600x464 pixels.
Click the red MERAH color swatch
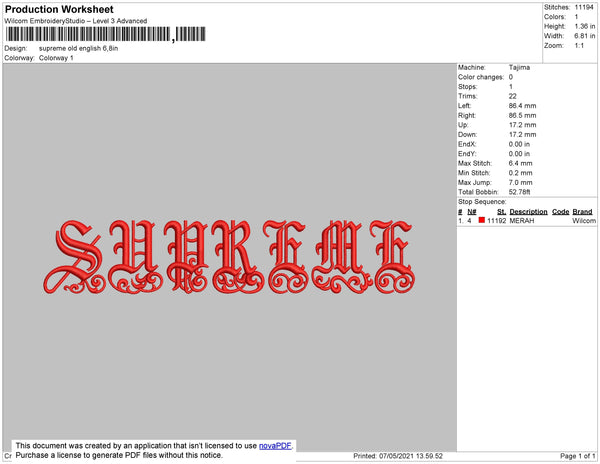[481, 220]
